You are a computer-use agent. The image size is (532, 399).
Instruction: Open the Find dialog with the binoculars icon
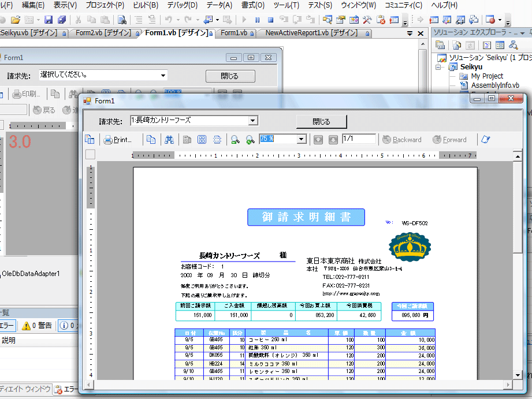[x=169, y=139]
